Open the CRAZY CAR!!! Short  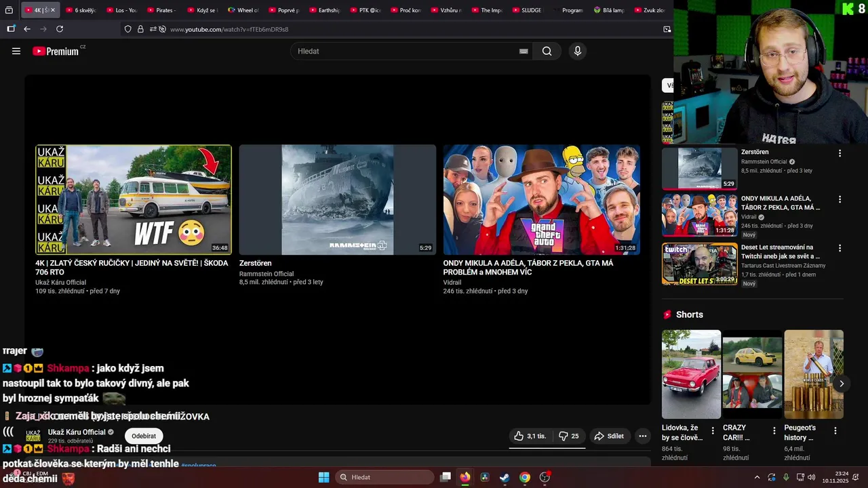(x=752, y=374)
